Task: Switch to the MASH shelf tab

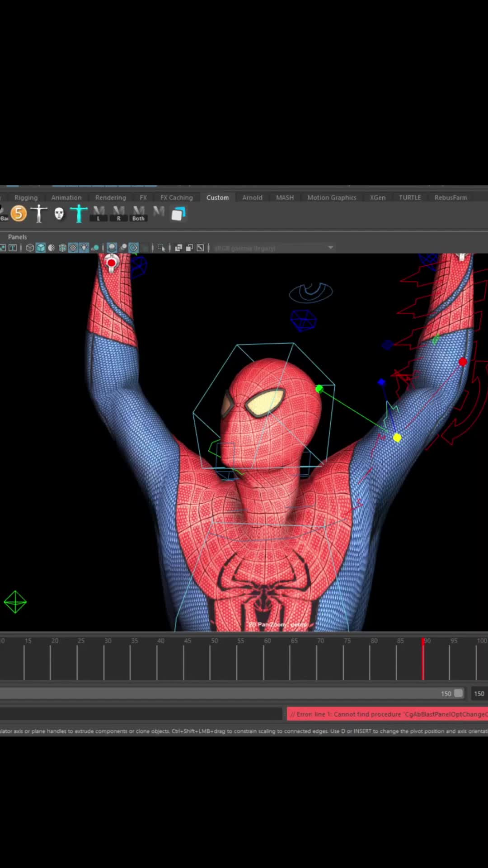Action: (285, 198)
